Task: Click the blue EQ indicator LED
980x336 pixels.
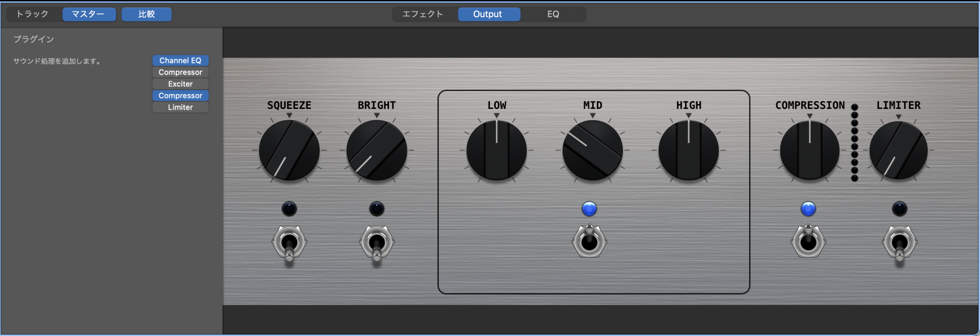Action: [589, 209]
